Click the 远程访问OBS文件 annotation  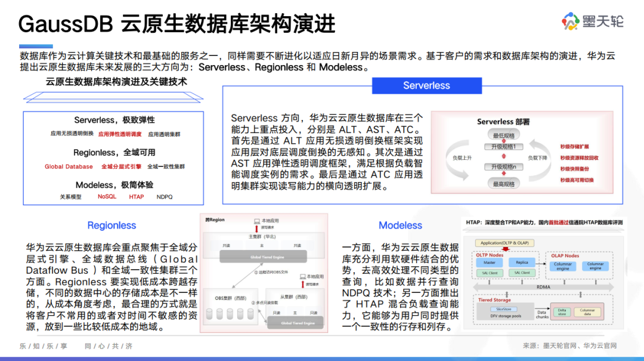tap(271, 272)
